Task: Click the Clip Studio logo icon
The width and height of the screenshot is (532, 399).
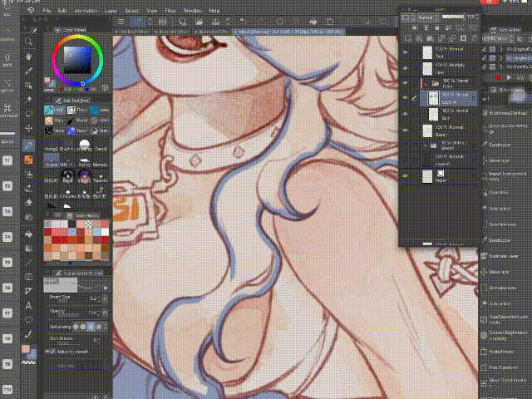Action: tap(32, 11)
